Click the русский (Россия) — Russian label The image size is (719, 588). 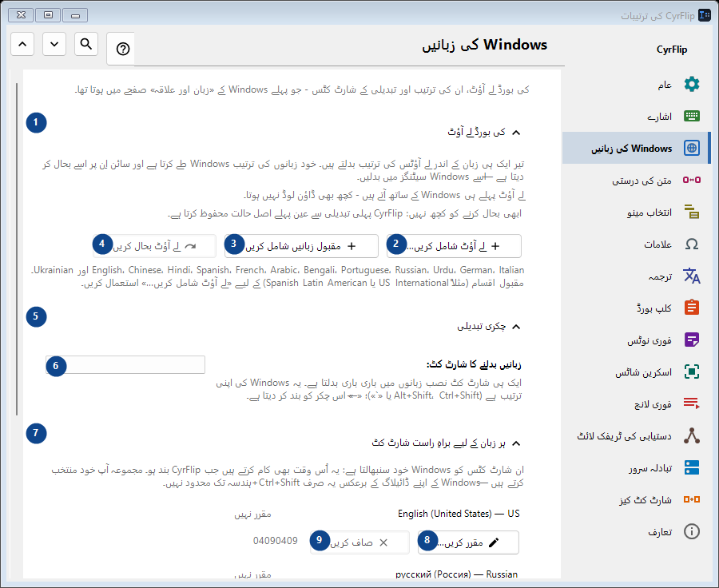(456, 574)
